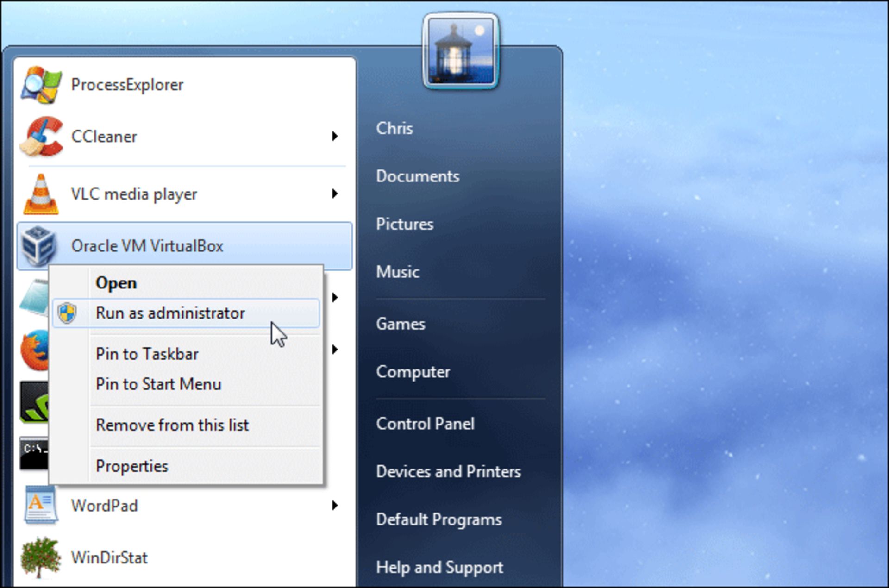This screenshot has width=889, height=588.
Task: Click the Oracle VM VirtualBox label
Action: click(147, 246)
